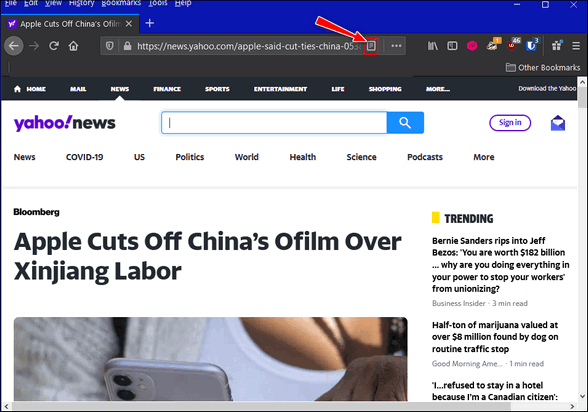Select Health section link

tap(303, 157)
